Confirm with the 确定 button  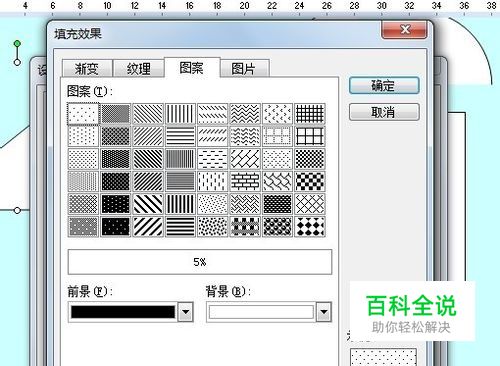click(384, 86)
